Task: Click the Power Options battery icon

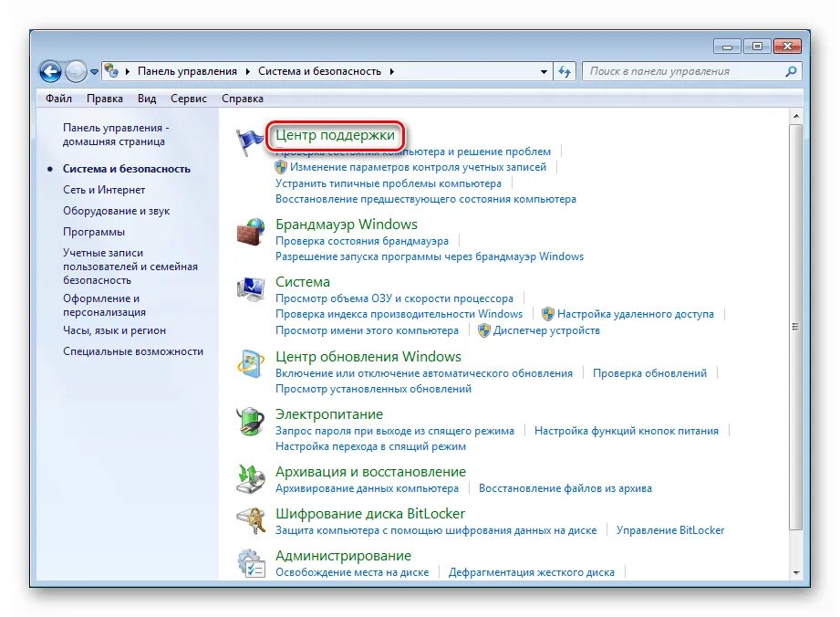Action: point(251,422)
